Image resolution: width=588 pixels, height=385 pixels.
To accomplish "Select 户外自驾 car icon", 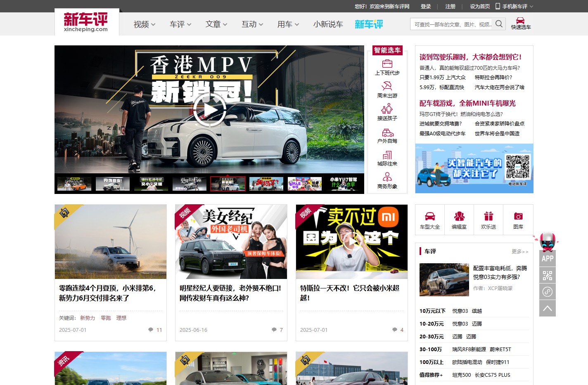I will [387, 132].
